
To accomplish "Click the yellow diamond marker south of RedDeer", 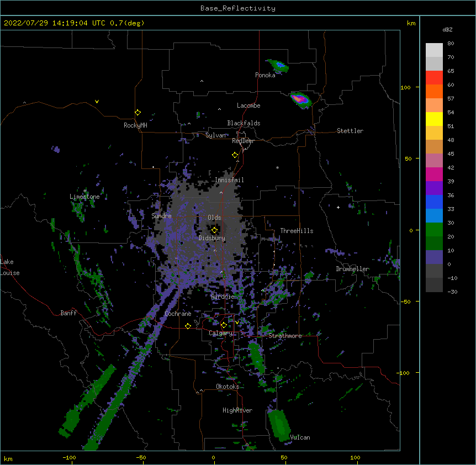I will point(235,155).
